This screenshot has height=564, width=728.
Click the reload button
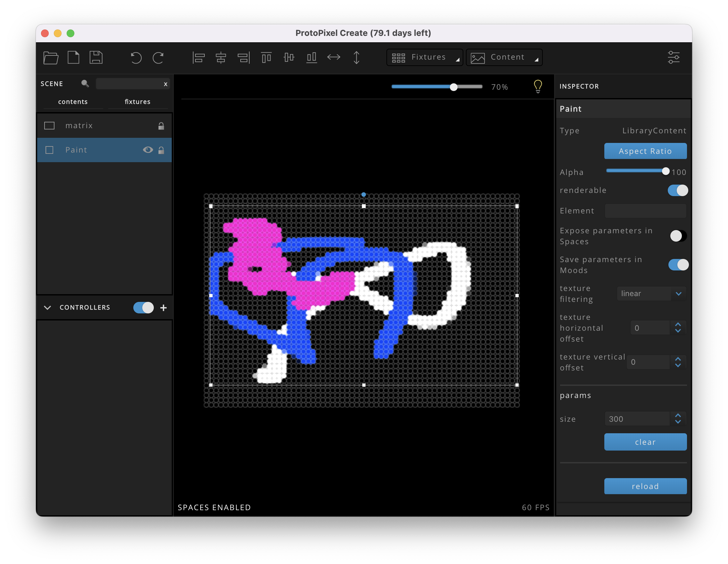(645, 486)
